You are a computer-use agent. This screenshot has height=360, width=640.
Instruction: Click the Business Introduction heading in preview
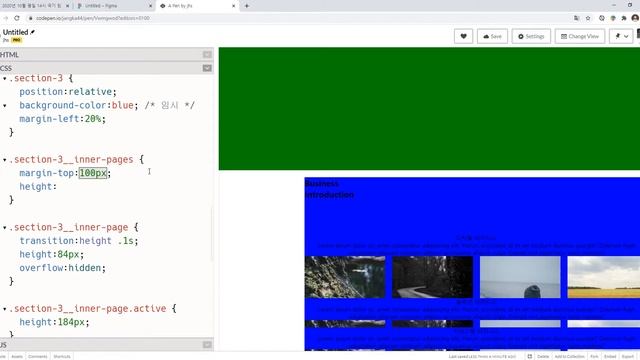(x=329, y=189)
